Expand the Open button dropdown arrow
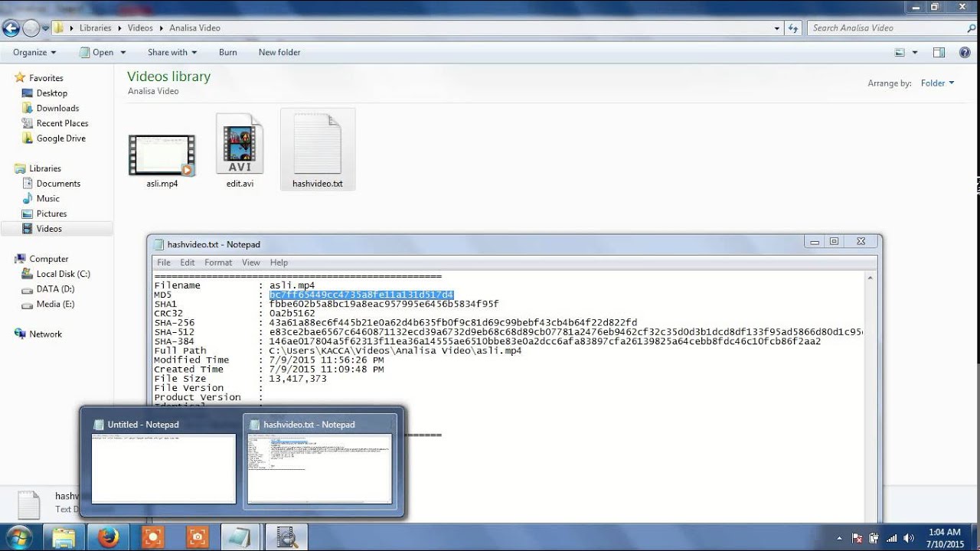The height and width of the screenshot is (551, 980). click(x=122, y=53)
